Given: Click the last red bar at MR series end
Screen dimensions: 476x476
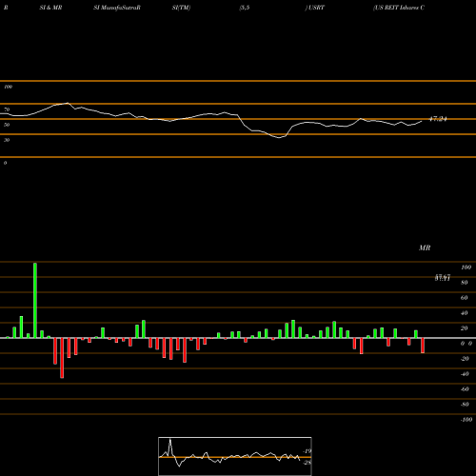Looking at the screenshot, I should coord(423,346).
